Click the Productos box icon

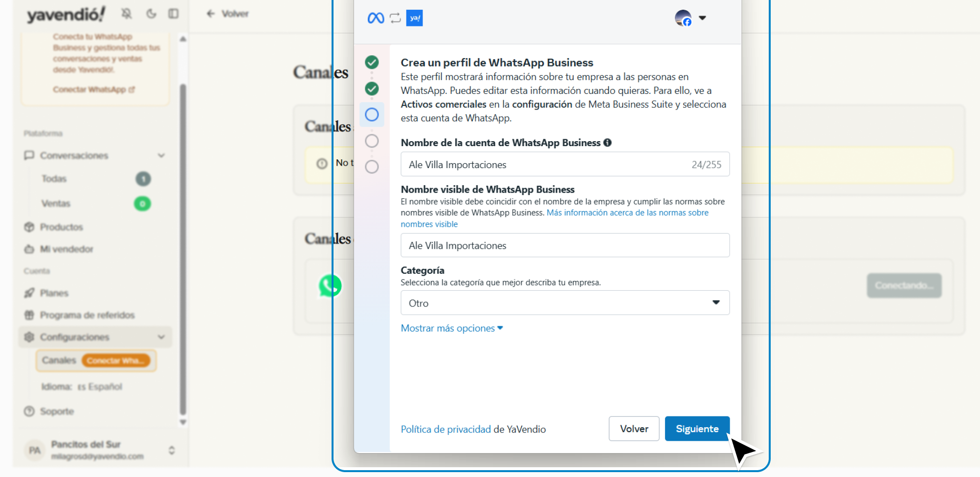(x=29, y=227)
